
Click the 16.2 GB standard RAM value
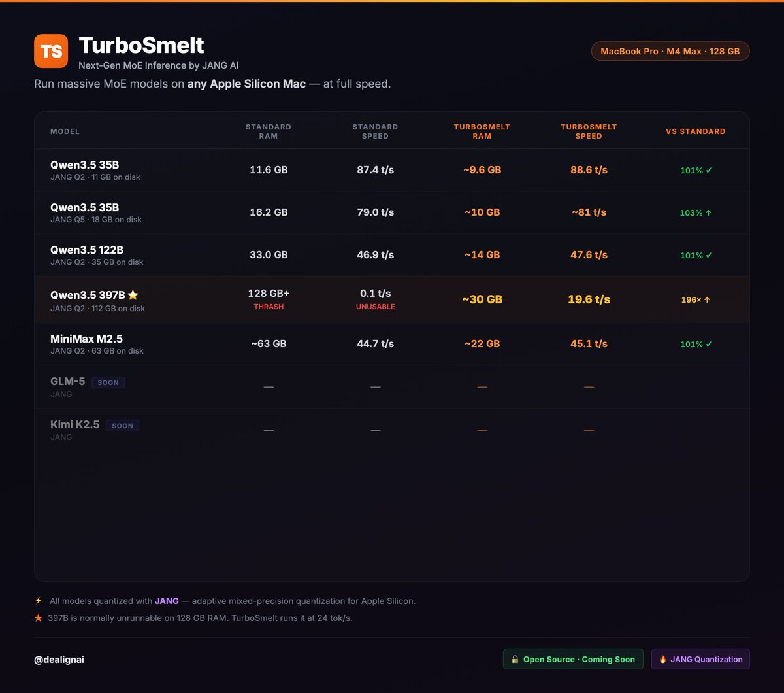click(x=269, y=212)
